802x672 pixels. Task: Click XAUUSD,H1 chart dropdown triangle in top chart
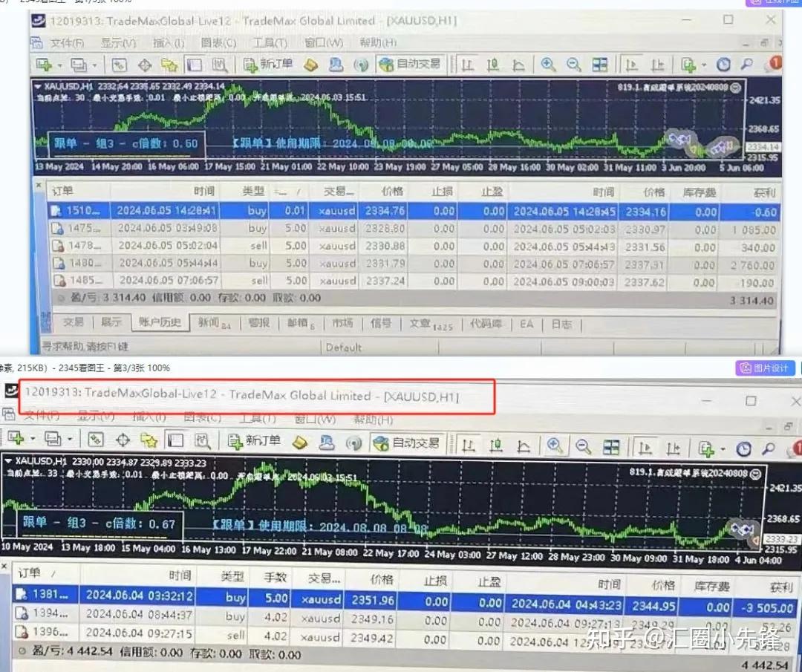tap(38, 87)
